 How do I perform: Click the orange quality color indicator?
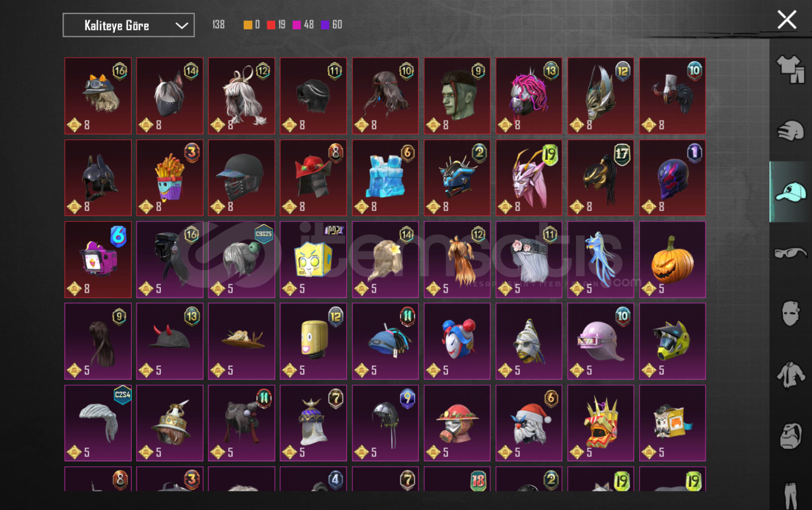point(247,25)
